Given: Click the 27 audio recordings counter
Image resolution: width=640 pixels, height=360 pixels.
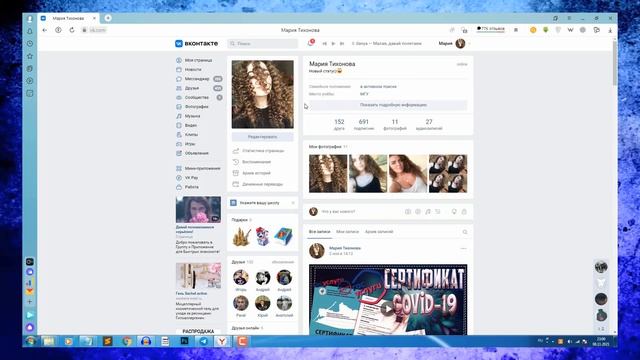Looking at the screenshot, I should [429, 124].
